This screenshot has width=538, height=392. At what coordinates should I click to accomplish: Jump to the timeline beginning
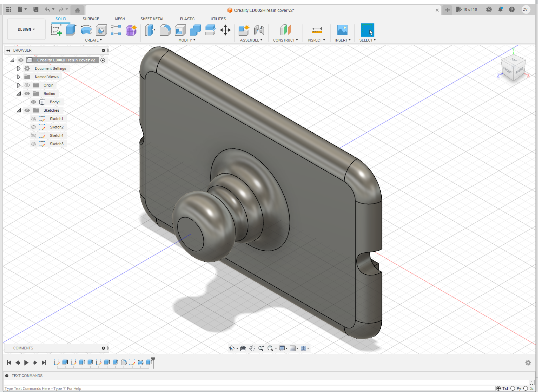click(9, 363)
